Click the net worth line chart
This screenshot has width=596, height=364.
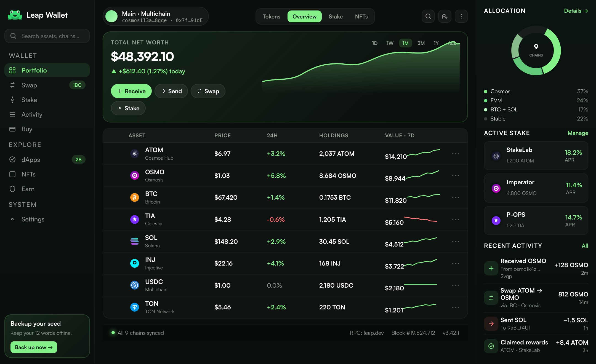(361, 67)
